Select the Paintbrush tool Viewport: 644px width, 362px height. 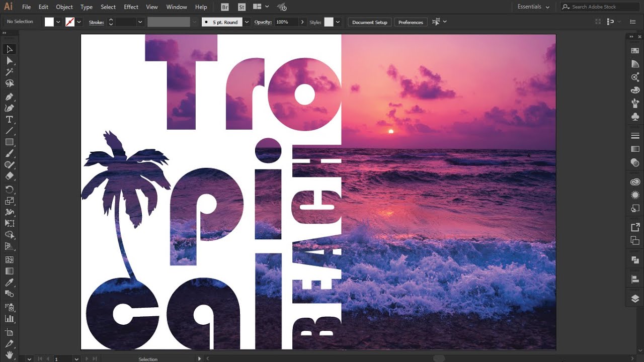[9, 153]
